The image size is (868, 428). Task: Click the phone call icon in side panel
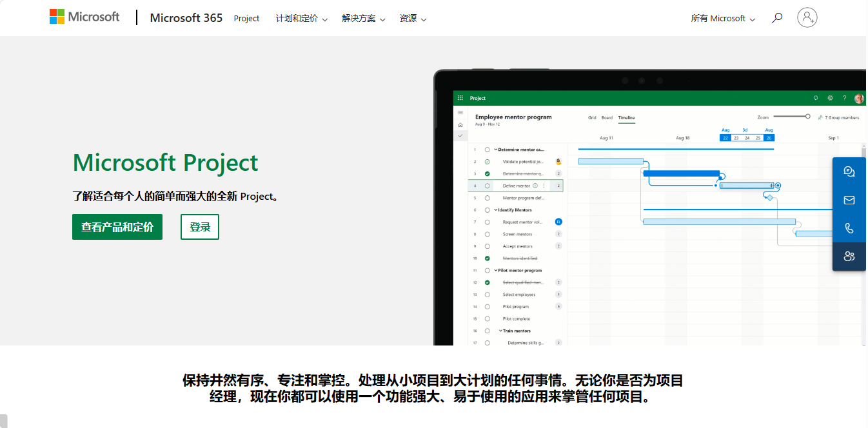pos(849,228)
